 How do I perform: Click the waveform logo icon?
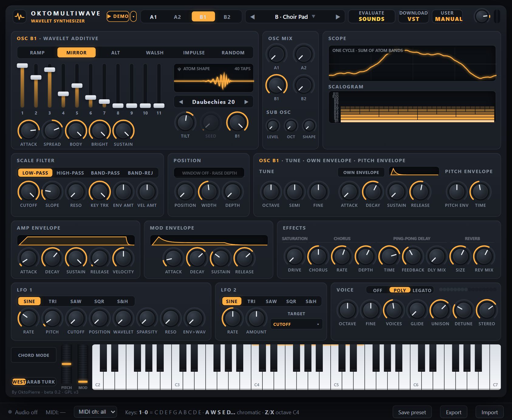tap(19, 16)
